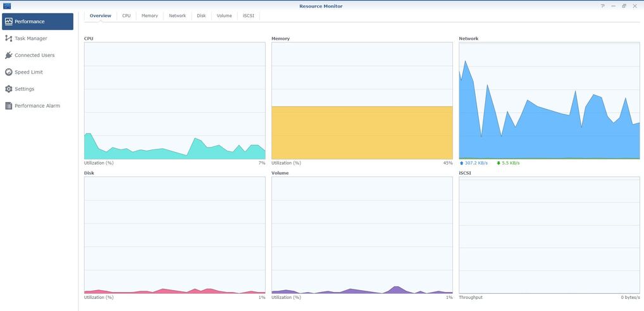This screenshot has width=644, height=311.
Task: Click the iSCSI throughput chart
Action: pos(549,235)
